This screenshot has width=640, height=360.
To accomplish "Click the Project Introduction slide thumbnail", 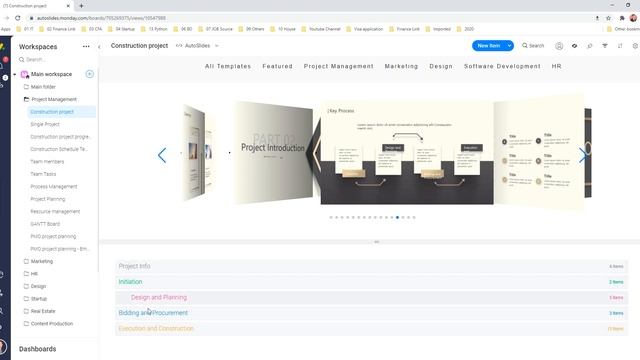I will 273,152.
